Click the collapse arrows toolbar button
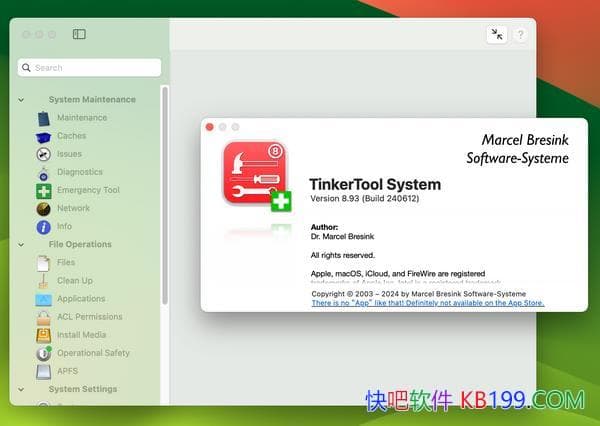This screenshot has height=426, width=600. (497, 35)
